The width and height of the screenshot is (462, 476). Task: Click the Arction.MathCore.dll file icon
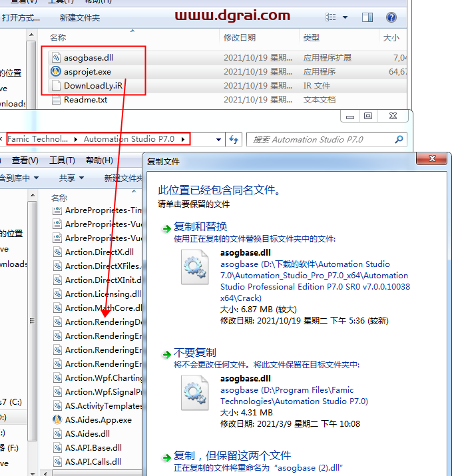pyautogui.click(x=57, y=308)
